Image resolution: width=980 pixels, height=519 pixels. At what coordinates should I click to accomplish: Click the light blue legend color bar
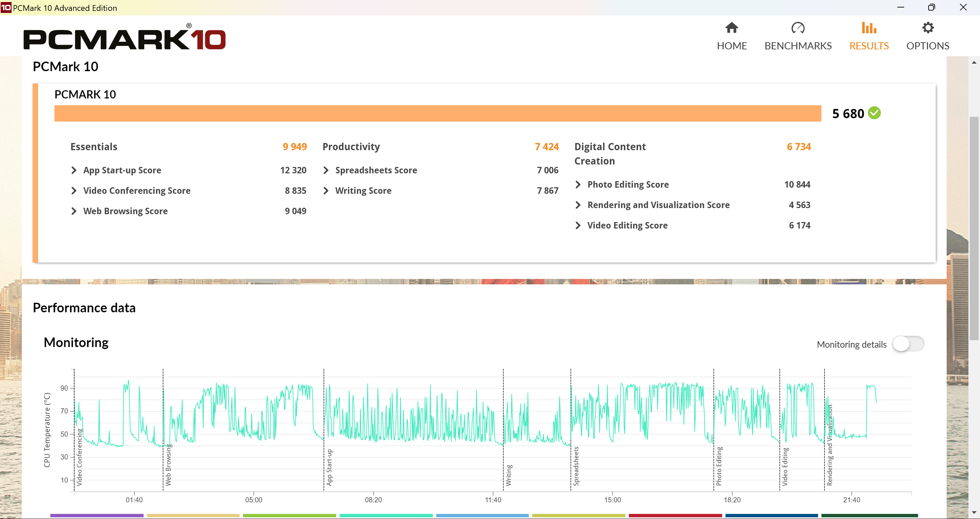(482, 516)
